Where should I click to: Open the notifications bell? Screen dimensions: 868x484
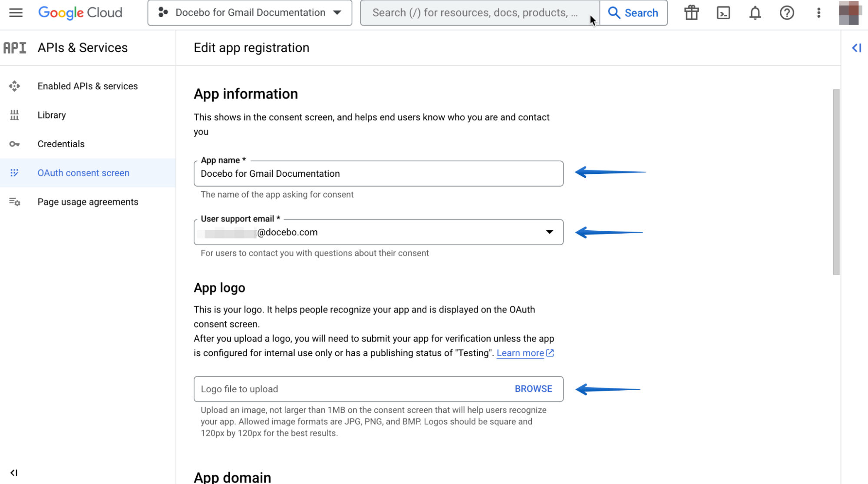pyautogui.click(x=755, y=13)
